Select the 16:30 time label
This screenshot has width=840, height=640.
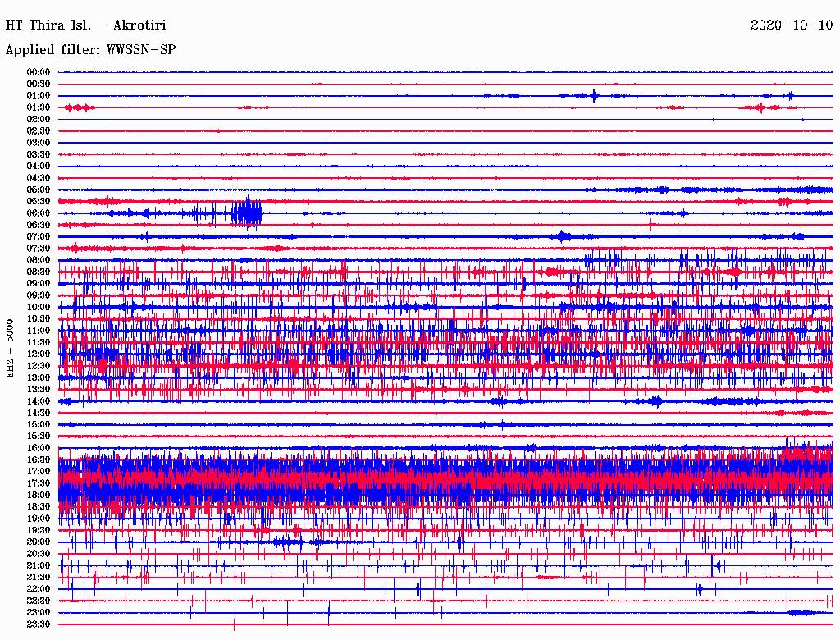[x=38, y=460]
